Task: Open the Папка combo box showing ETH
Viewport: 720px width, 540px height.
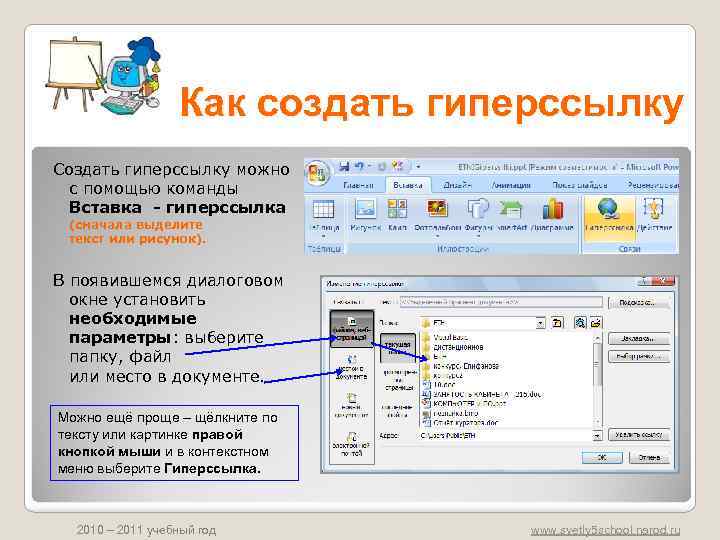Action: point(483,323)
